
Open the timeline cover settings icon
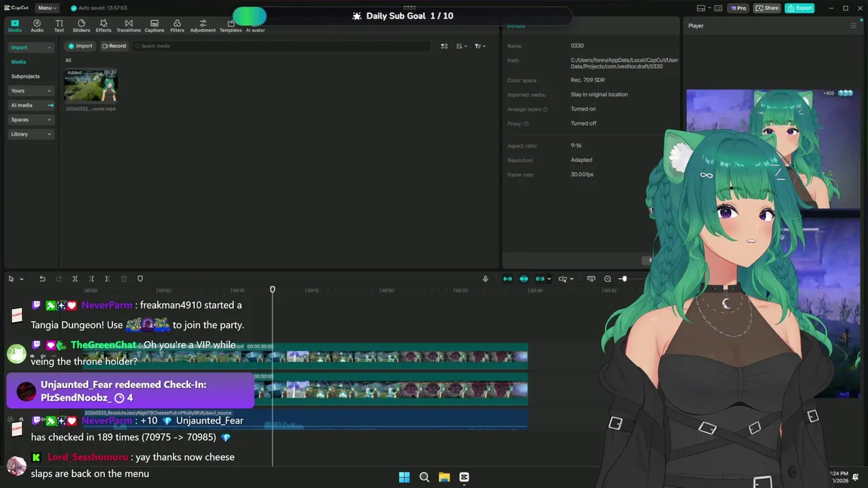pyautogui.click(x=591, y=279)
